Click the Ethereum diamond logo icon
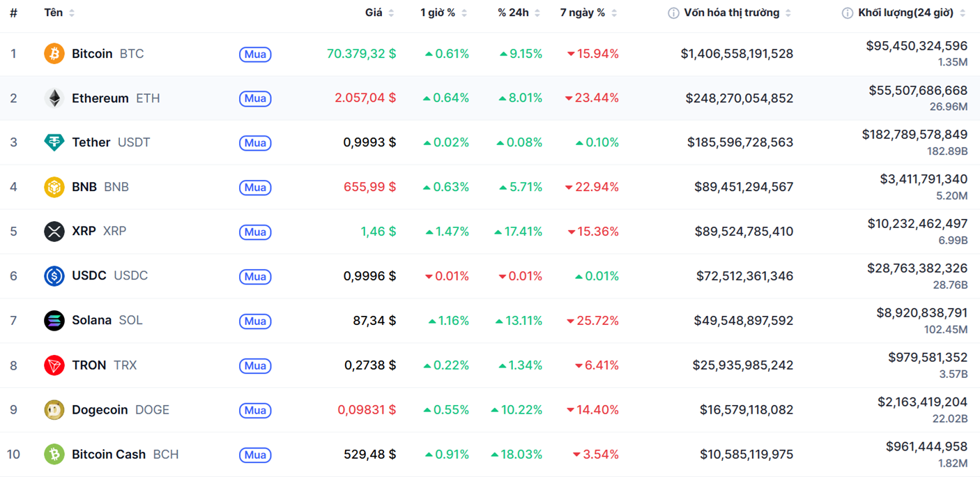The width and height of the screenshot is (980, 477). point(54,98)
